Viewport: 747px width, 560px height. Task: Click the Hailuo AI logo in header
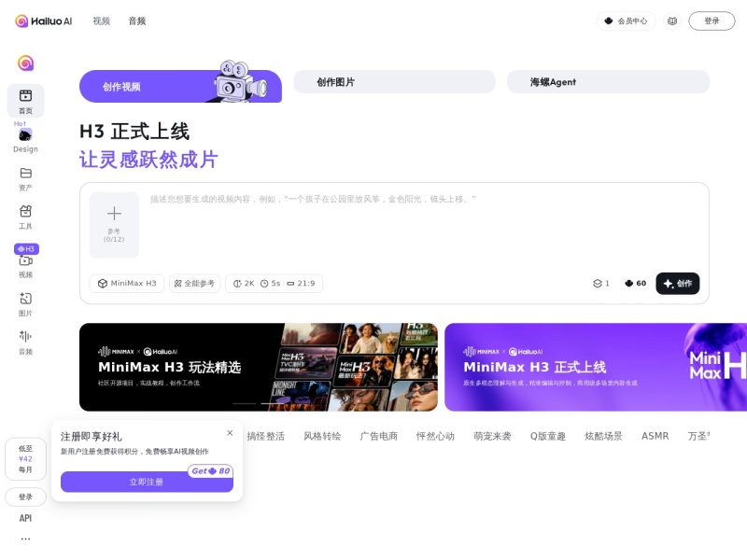coord(43,21)
